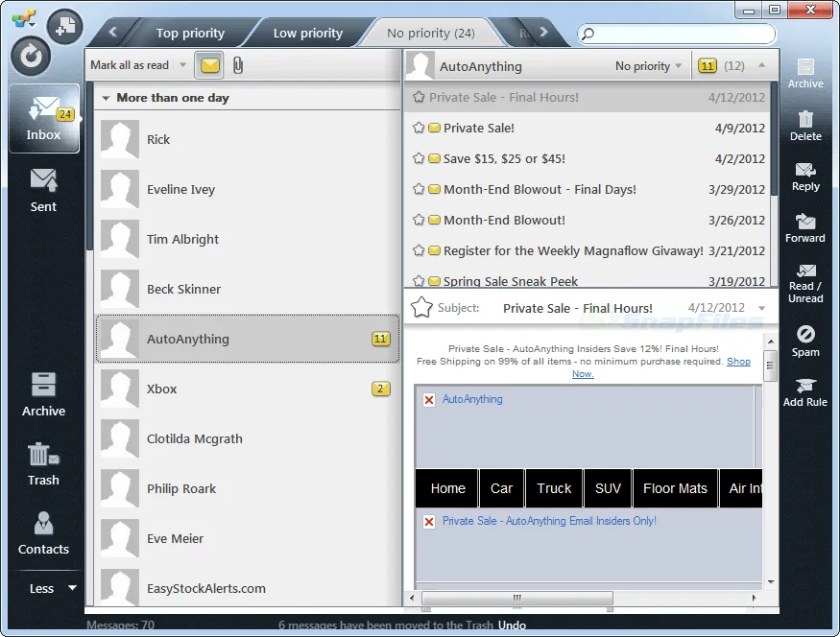Select the Clotilda Mcgrath conversation
Screen dimensions: 840x637
coord(248,438)
